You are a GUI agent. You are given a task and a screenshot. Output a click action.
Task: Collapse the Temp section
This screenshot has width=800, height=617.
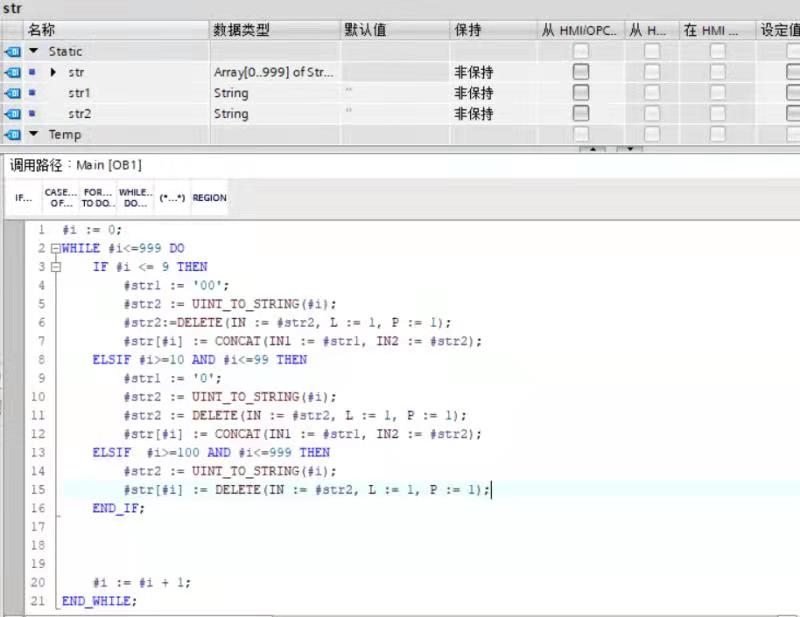34,135
